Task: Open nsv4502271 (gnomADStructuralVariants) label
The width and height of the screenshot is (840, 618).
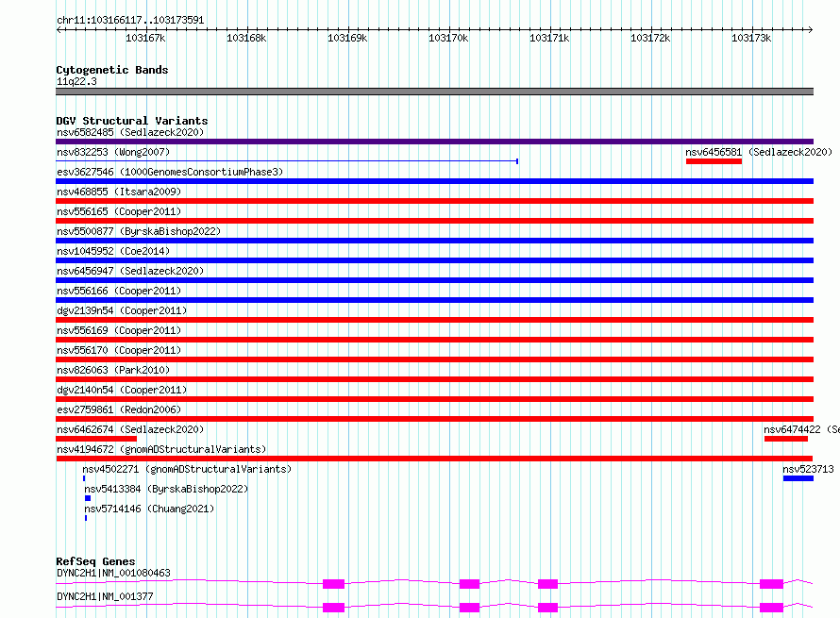Action: [x=187, y=469]
